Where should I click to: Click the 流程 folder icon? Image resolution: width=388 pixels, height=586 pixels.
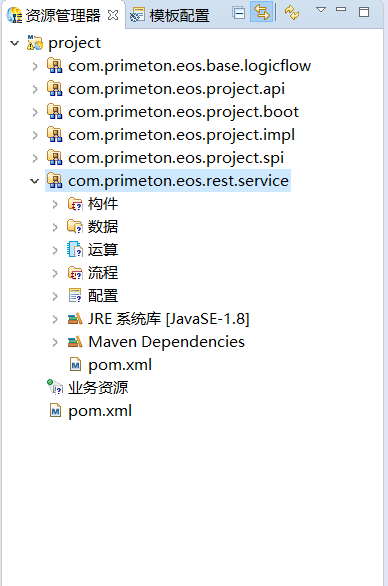tap(75, 273)
